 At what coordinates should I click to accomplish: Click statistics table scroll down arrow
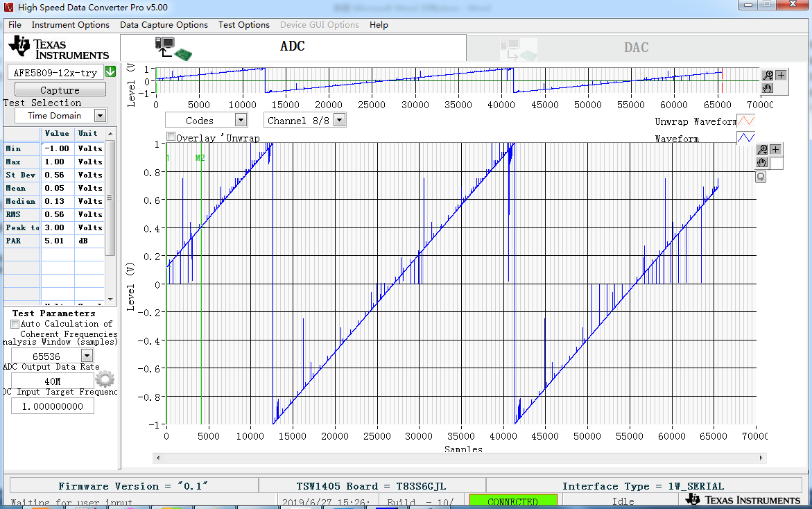110,299
